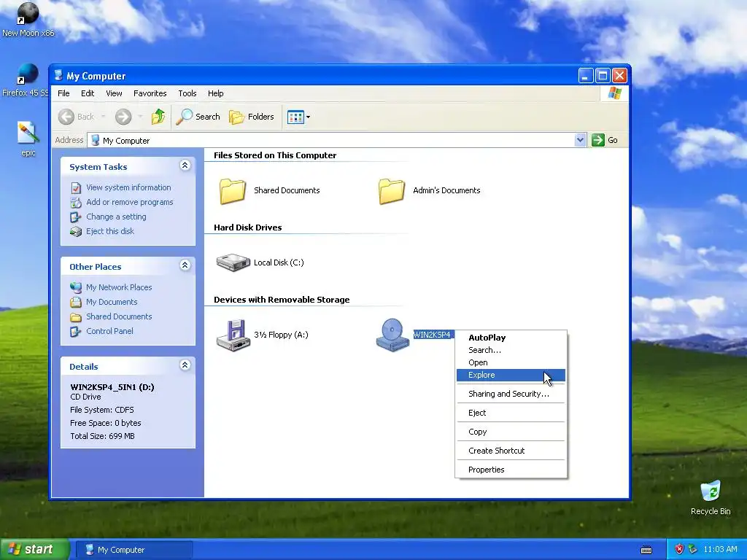Choose Copy from the context menu

pos(511,432)
